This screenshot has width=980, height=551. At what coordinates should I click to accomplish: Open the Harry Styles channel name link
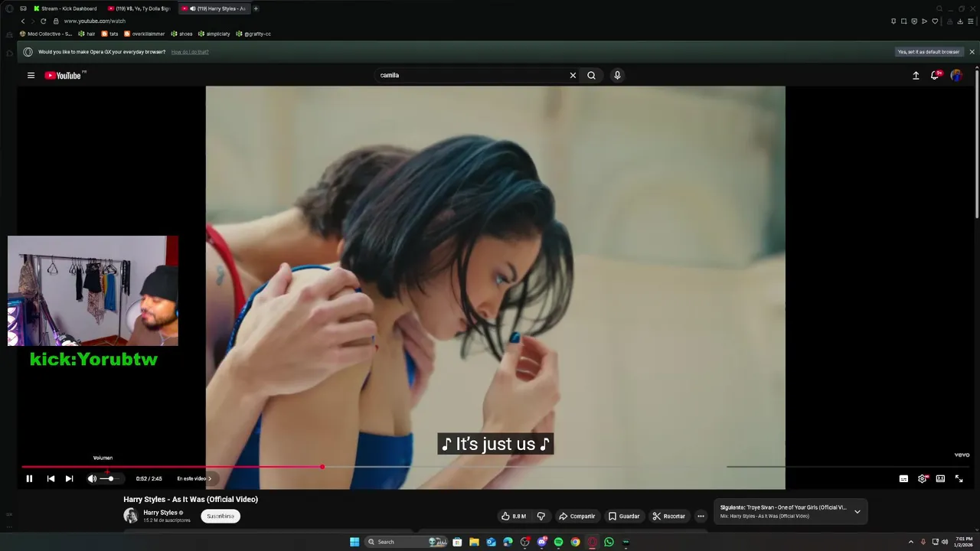pyautogui.click(x=160, y=513)
